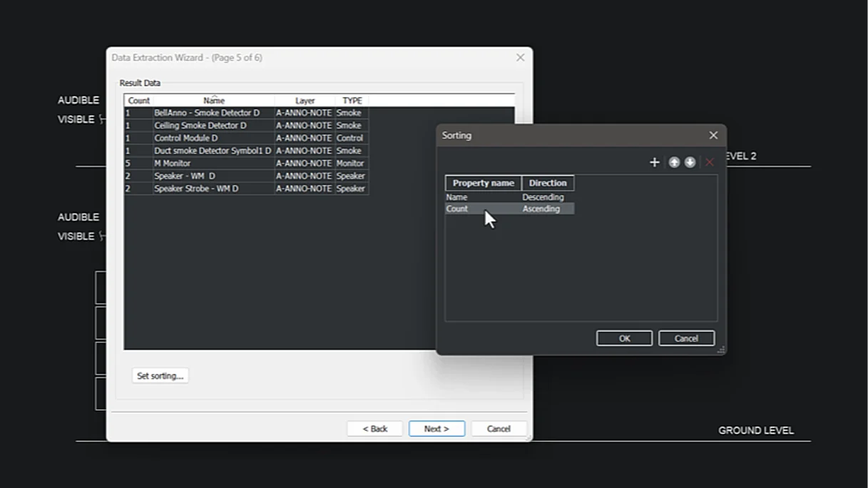The image size is (868, 488).
Task: Click the Layer column header
Action: pyautogui.click(x=305, y=101)
